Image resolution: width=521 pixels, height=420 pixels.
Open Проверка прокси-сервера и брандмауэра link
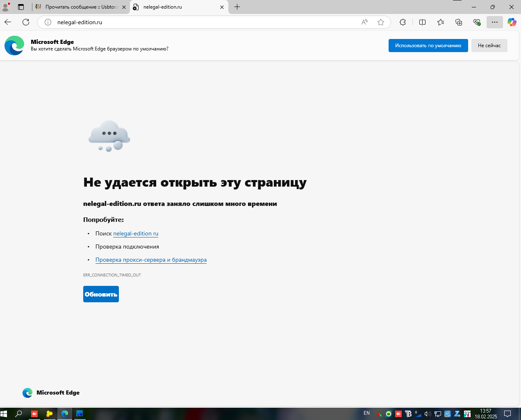[151, 260]
